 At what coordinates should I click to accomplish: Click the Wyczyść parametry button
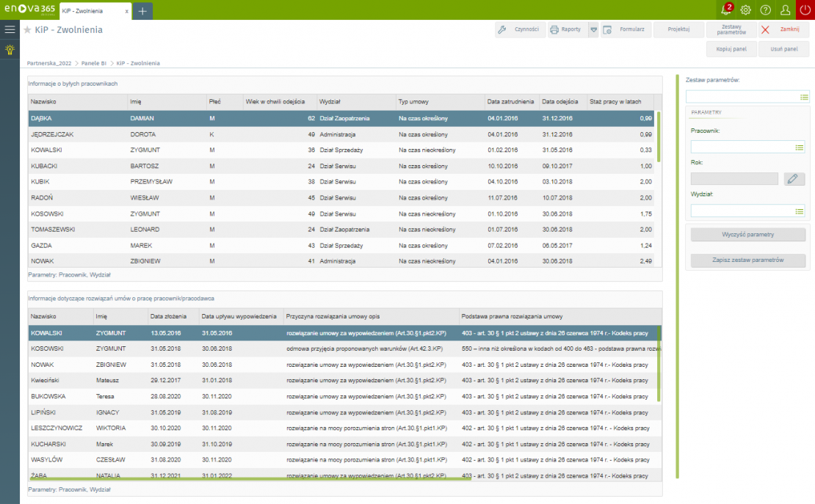(x=748, y=235)
